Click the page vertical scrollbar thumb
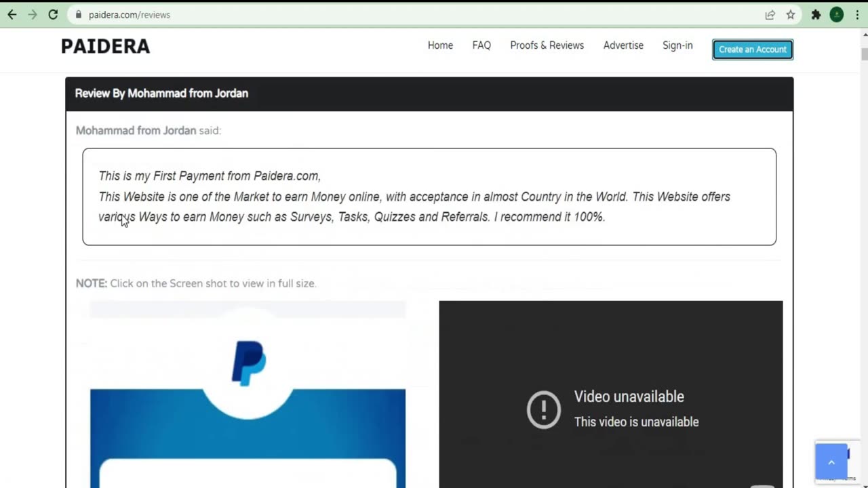Image resolution: width=868 pixels, height=488 pixels. click(864, 54)
